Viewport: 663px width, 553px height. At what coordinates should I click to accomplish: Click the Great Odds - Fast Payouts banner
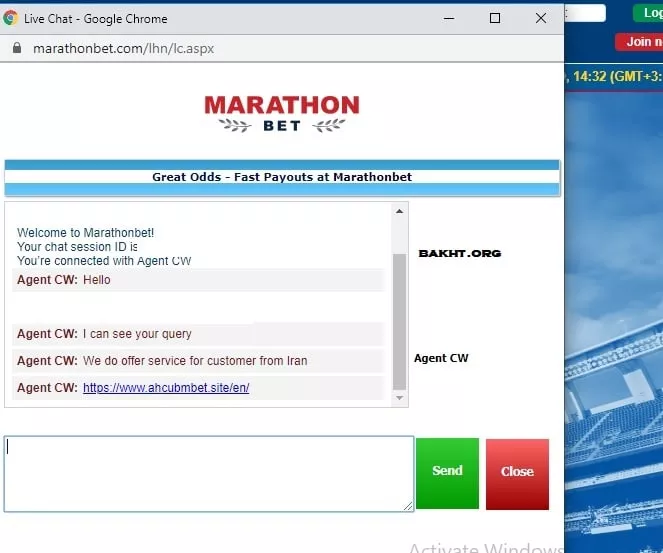(x=281, y=177)
